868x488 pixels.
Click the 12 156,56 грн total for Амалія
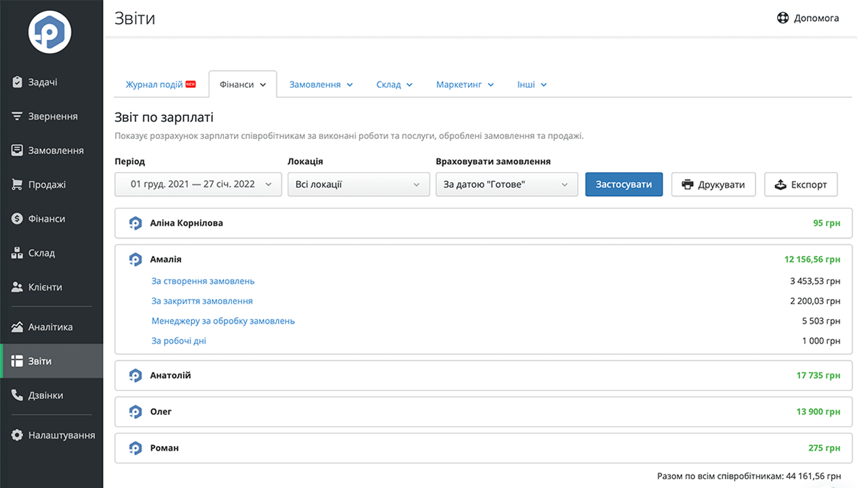tap(812, 260)
